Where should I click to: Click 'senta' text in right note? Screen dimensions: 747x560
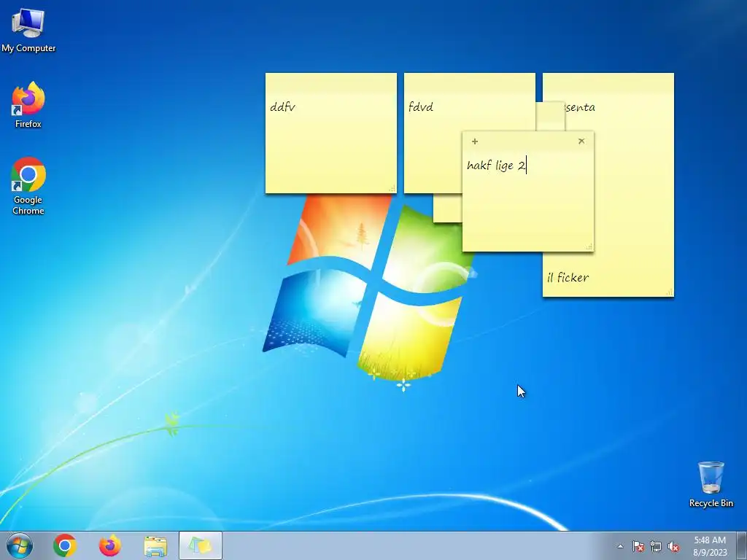click(580, 107)
